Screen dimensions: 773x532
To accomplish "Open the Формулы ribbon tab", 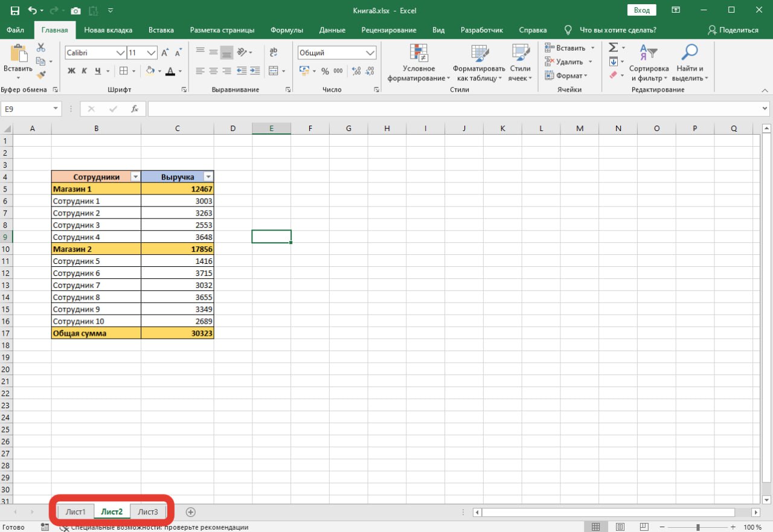I will (x=286, y=30).
